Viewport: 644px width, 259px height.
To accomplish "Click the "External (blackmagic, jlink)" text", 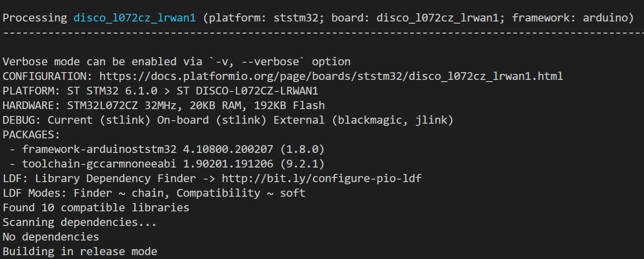I will (363, 120).
